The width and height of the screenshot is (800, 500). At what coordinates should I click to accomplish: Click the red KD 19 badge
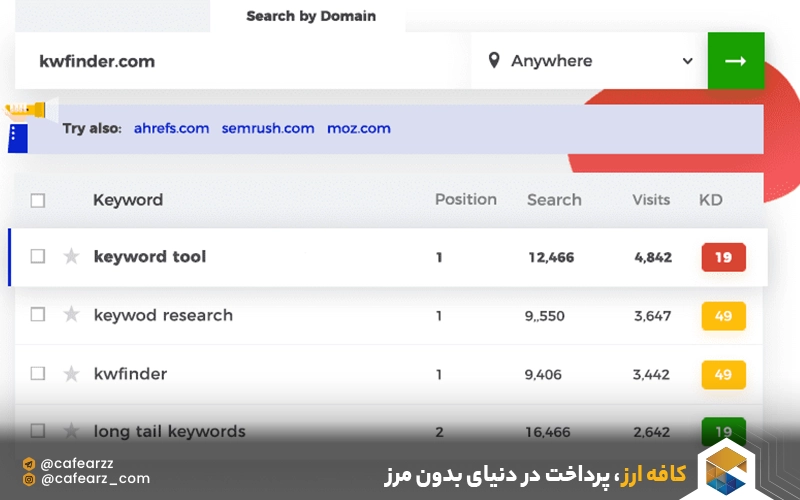[x=723, y=257]
